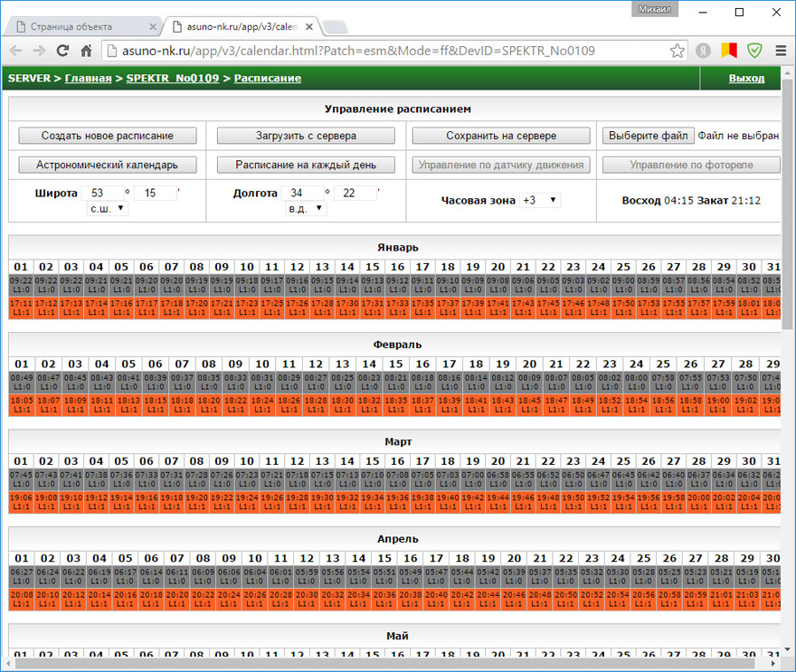Open the browser home page icon
The width and height of the screenshot is (796, 672).
pos(86,51)
